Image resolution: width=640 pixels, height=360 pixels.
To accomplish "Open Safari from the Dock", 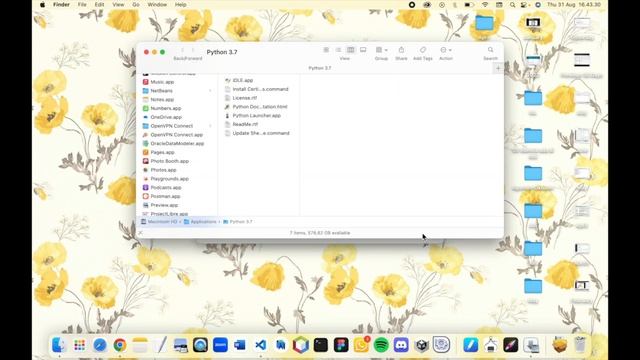I will tap(100, 345).
